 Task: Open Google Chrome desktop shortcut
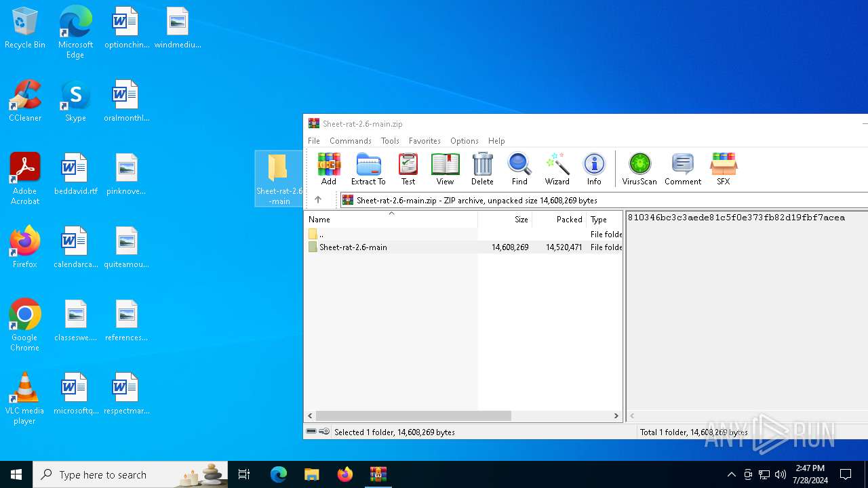pyautogui.click(x=25, y=325)
